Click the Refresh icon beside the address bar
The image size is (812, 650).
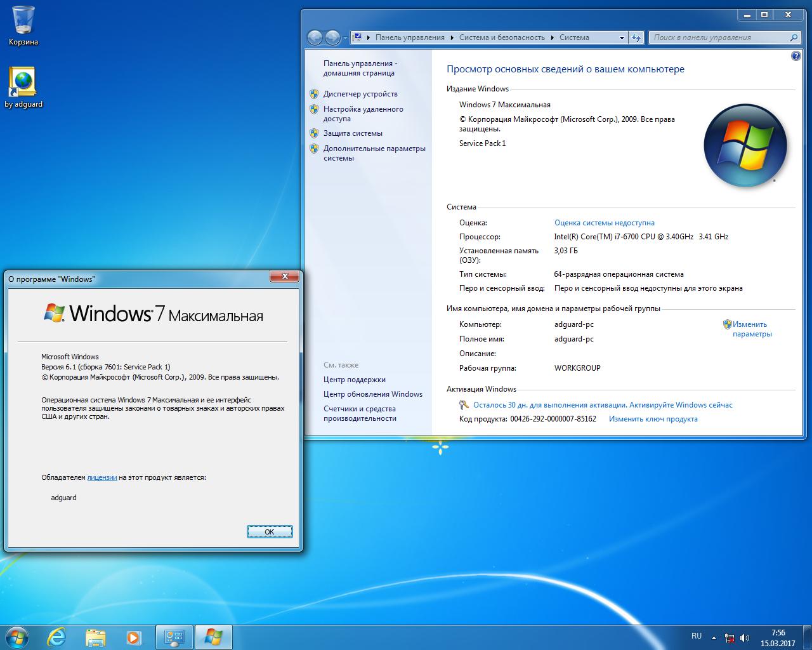[x=636, y=37]
